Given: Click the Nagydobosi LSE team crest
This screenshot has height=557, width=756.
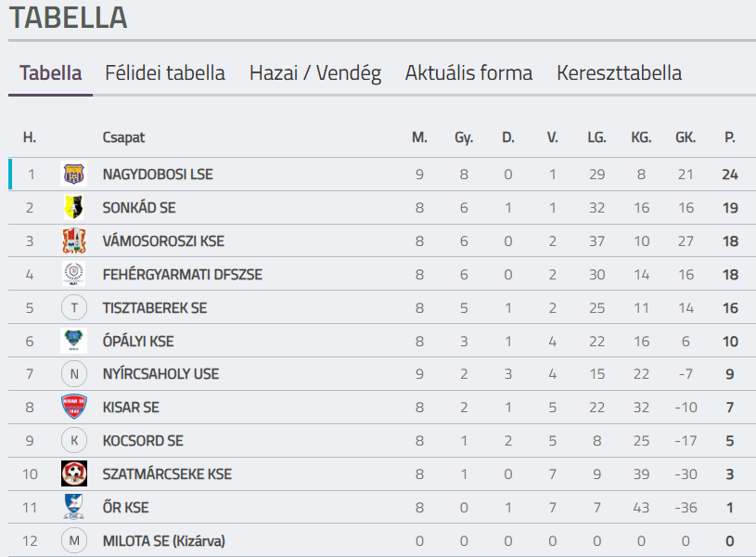Looking at the screenshot, I should coord(73,174).
